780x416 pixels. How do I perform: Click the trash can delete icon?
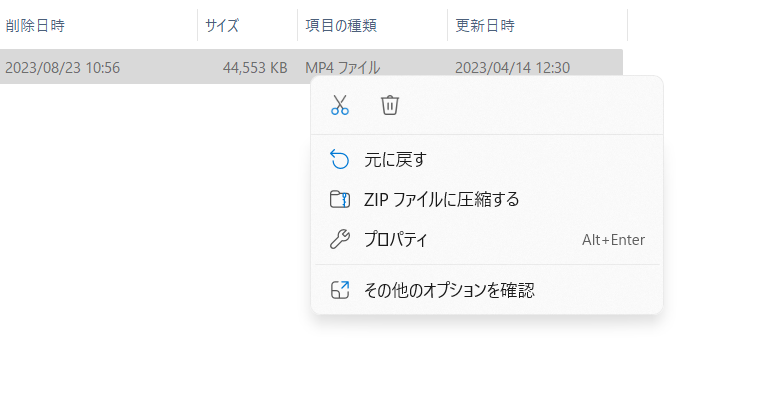(x=390, y=105)
